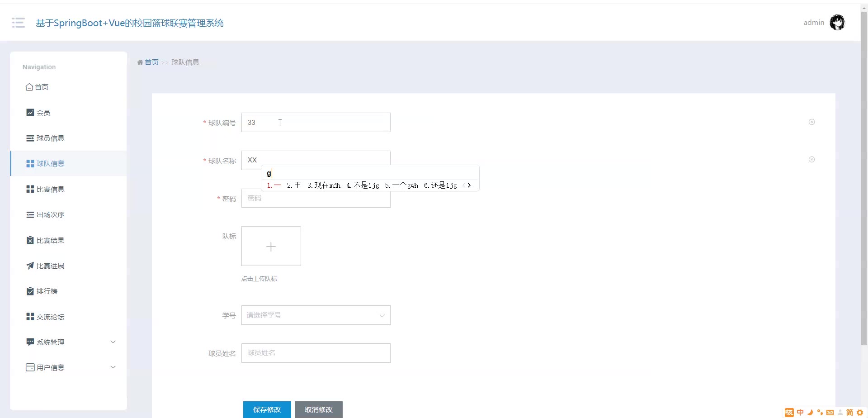This screenshot has width=868, height=418.
Task: Follow the 首页 breadcrumb link
Action: click(x=151, y=62)
